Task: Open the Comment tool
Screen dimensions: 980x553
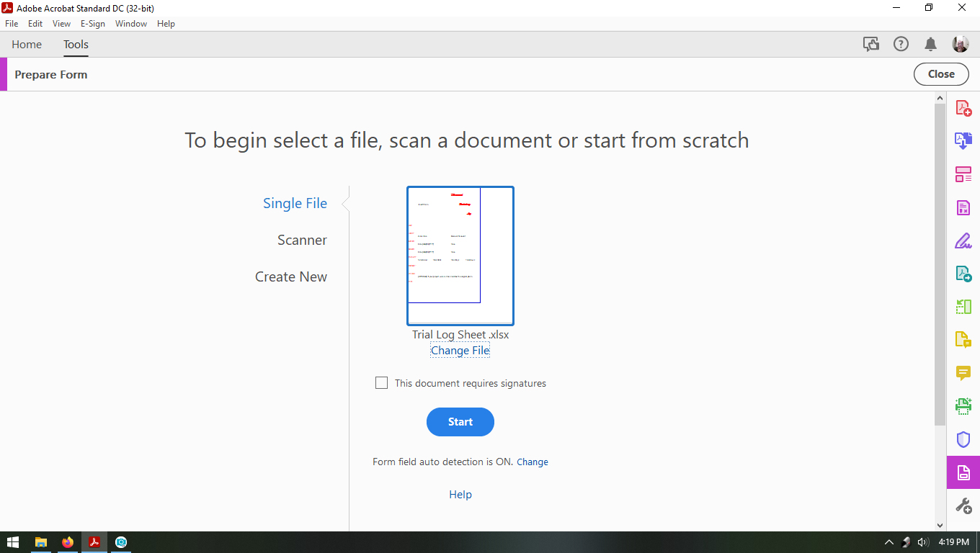Action: [963, 373]
